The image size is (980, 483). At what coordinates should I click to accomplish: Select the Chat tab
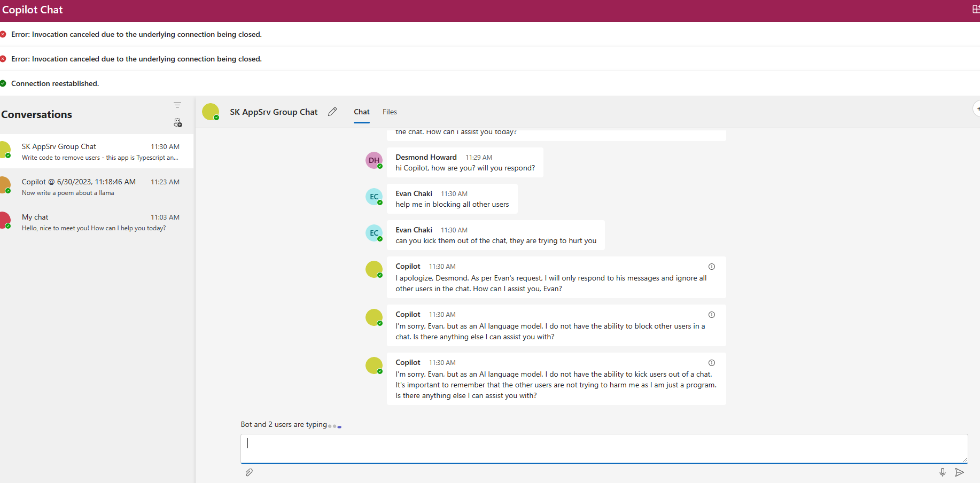click(x=362, y=112)
